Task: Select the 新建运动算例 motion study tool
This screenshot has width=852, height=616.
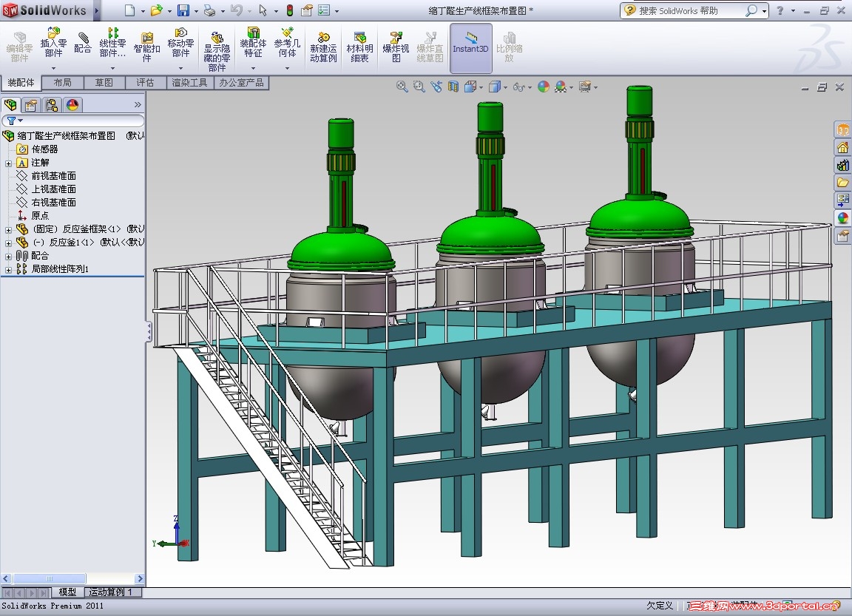Action: click(323, 47)
